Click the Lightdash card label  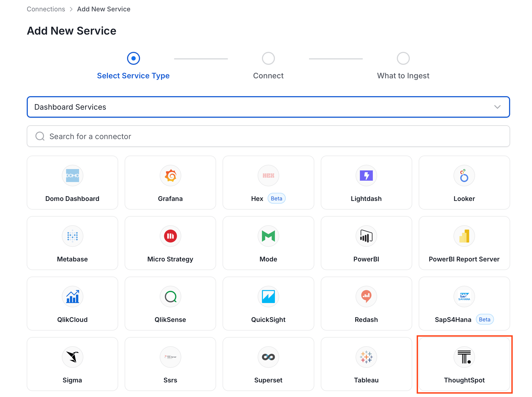(366, 199)
